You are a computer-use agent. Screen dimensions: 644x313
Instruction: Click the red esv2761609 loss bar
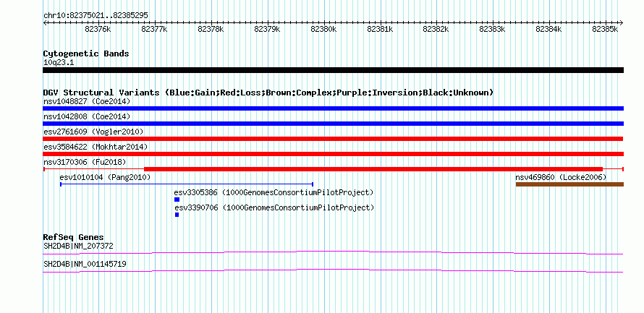tap(333, 139)
